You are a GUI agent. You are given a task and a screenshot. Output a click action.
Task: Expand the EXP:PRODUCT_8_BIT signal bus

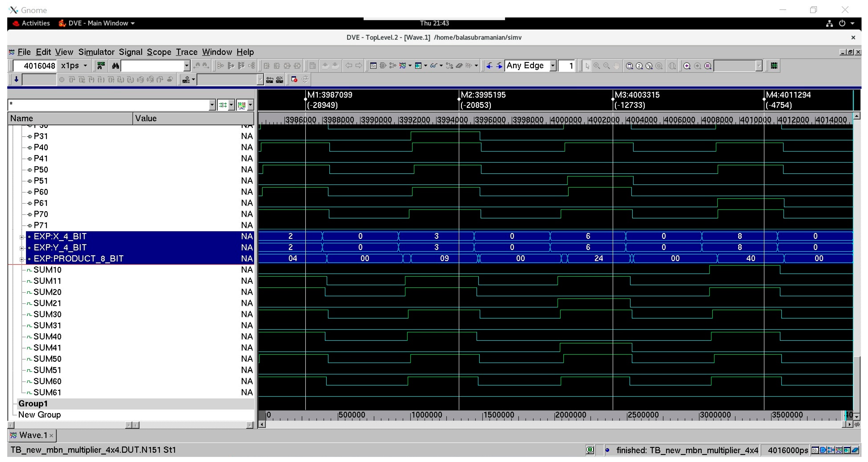point(22,259)
